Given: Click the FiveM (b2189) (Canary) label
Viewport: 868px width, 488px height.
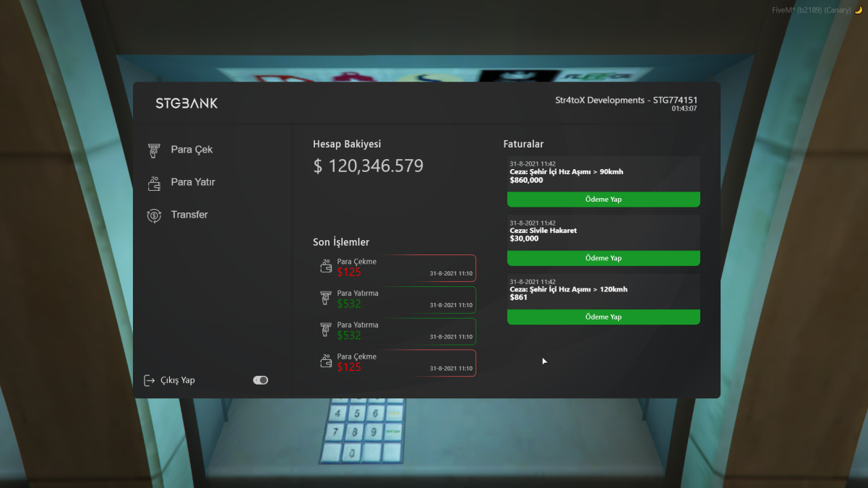Looking at the screenshot, I should click(x=812, y=10).
